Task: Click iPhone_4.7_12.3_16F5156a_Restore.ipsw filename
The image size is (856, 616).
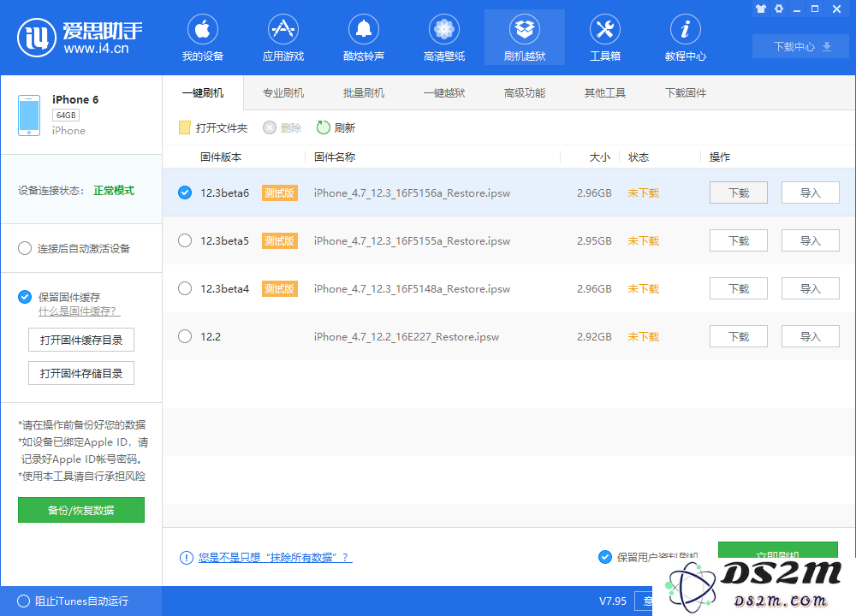Action: (413, 193)
